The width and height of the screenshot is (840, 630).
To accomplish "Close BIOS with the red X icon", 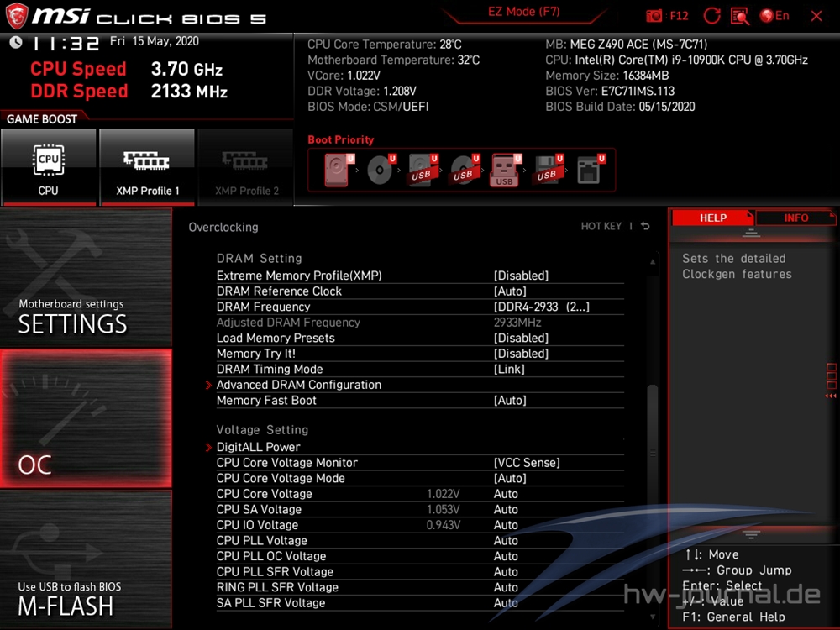I will pyautogui.click(x=816, y=16).
